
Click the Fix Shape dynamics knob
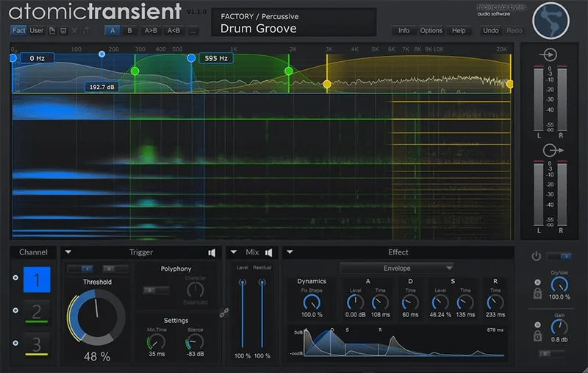pyautogui.click(x=311, y=302)
